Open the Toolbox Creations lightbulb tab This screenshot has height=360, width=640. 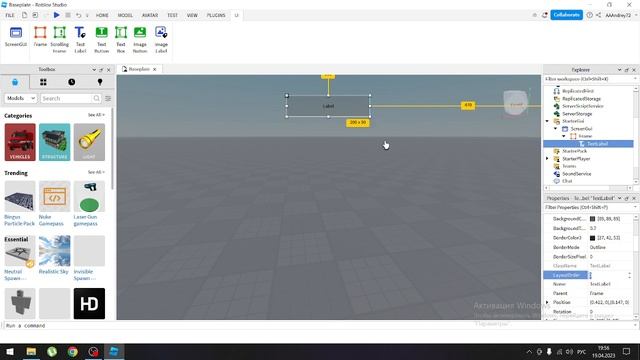click(100, 82)
